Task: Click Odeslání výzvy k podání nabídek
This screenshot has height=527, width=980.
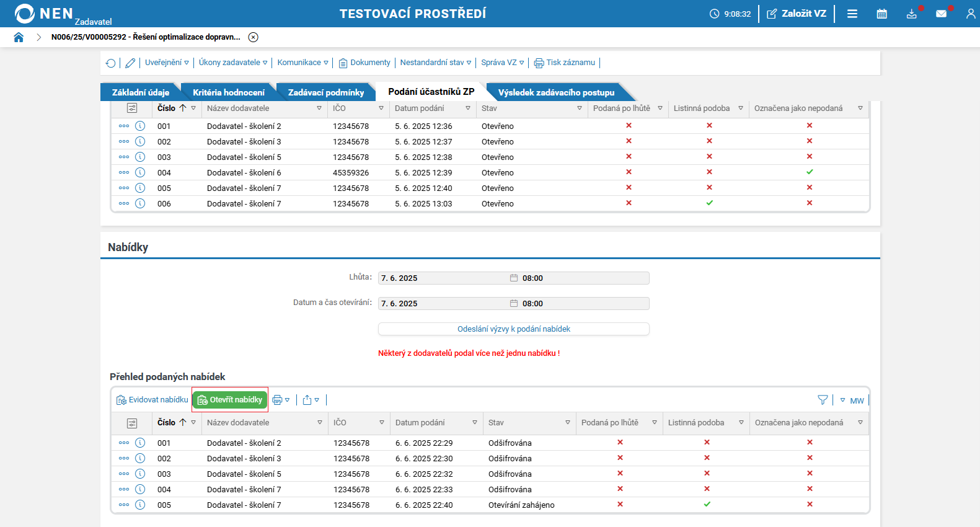Action: point(514,329)
